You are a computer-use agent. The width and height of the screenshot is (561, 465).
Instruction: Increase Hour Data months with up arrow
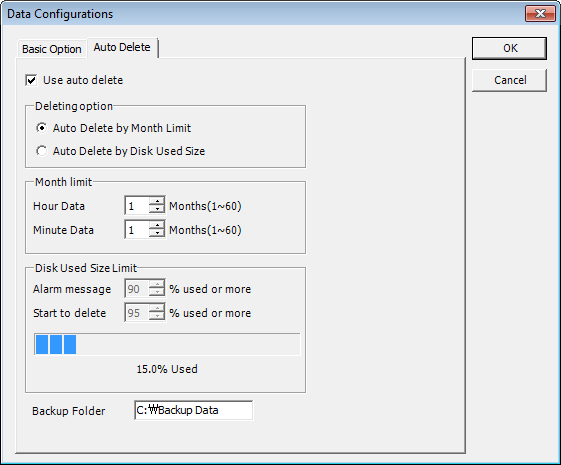pyautogui.click(x=157, y=201)
